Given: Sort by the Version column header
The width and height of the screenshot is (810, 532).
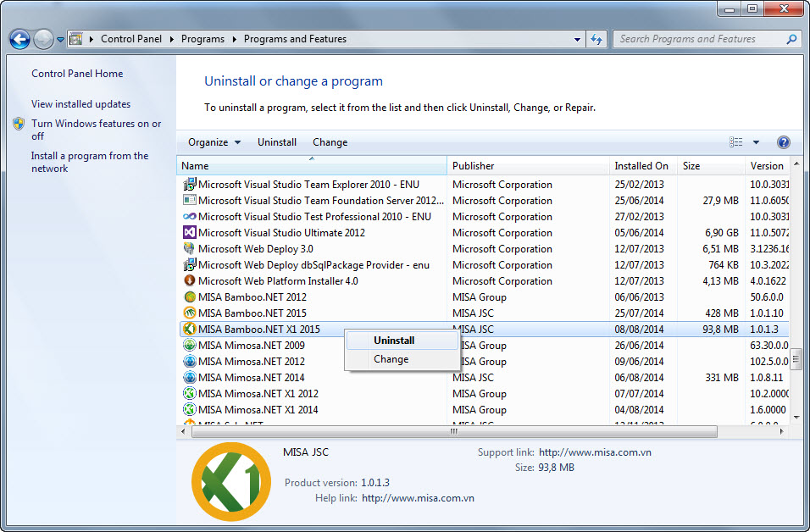Looking at the screenshot, I should point(768,166).
